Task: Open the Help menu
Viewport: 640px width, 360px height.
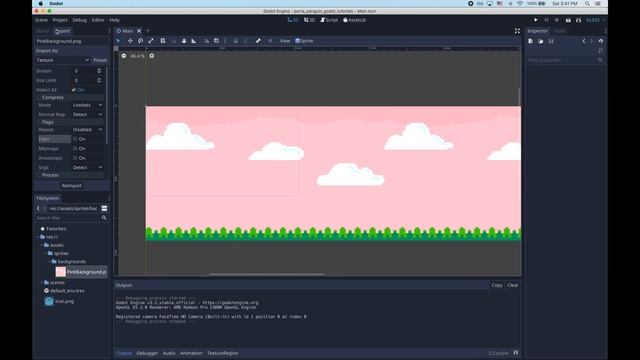Action: tap(114, 20)
